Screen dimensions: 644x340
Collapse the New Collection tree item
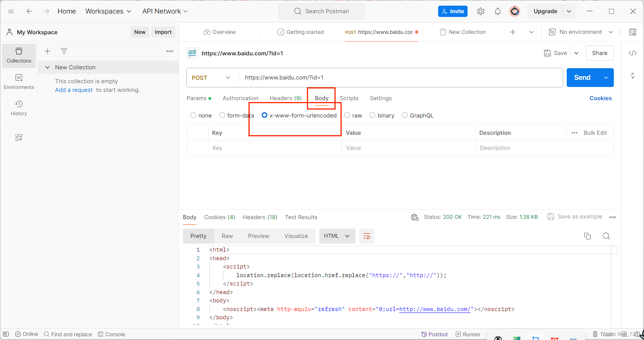pos(48,67)
